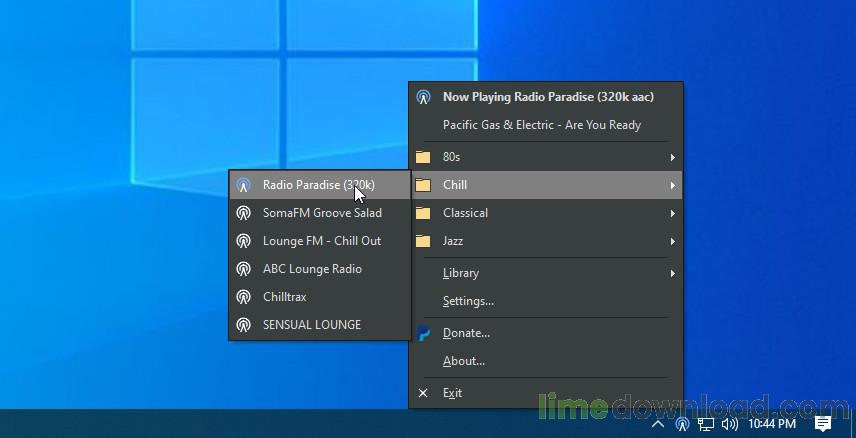The image size is (856, 438).
Task: Click the Jazz folder icon
Action: [423, 241]
